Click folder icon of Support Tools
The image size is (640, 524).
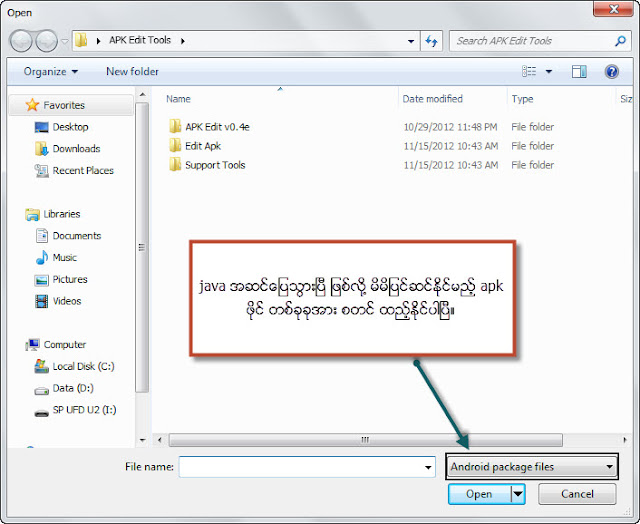[175, 164]
